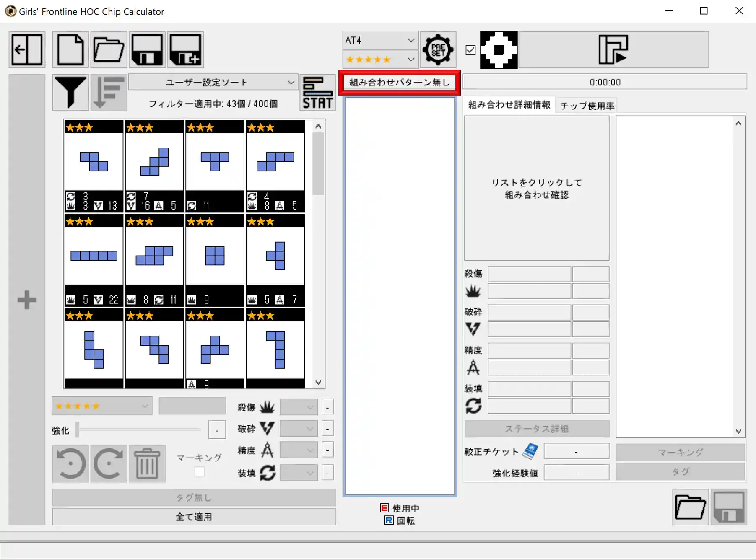
Task: Click the sort order descending icon
Action: pos(109,93)
